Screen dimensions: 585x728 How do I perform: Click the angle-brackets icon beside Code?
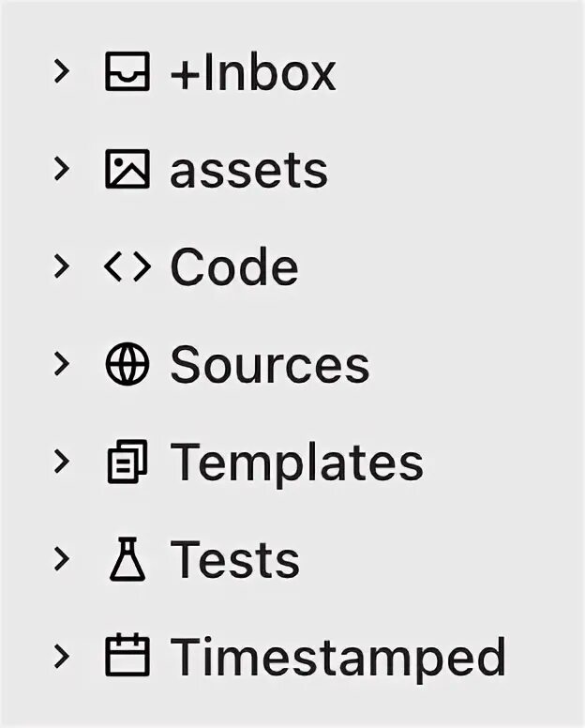click(127, 267)
